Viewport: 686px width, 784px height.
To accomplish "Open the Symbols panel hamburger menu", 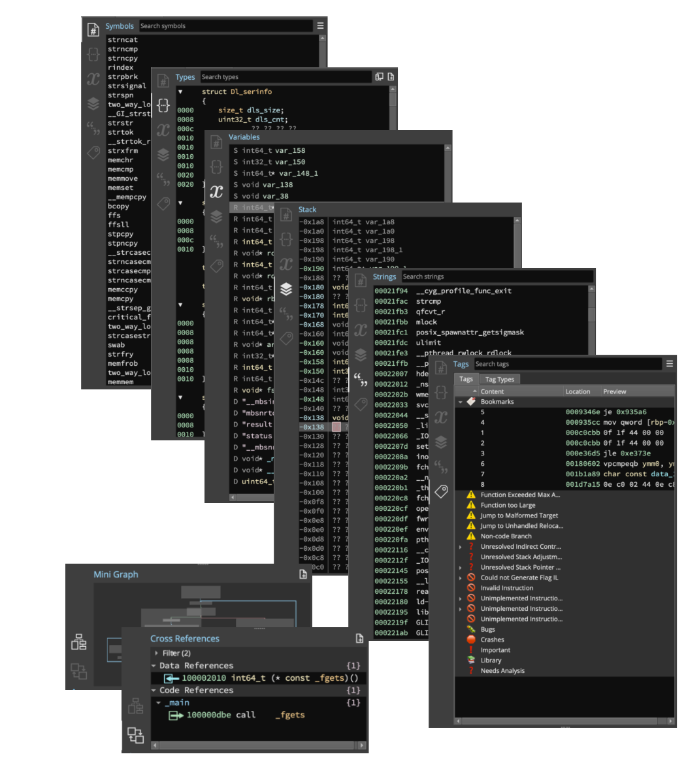I will pos(320,26).
